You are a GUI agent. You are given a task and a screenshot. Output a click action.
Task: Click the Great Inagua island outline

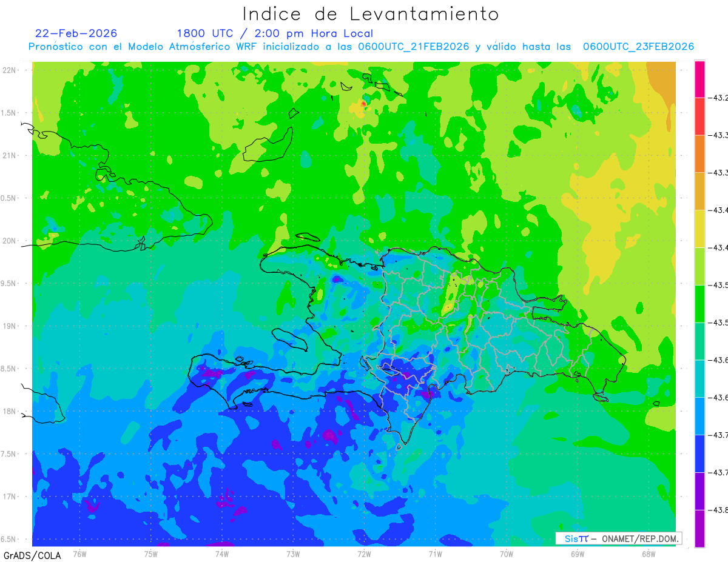click(268, 145)
